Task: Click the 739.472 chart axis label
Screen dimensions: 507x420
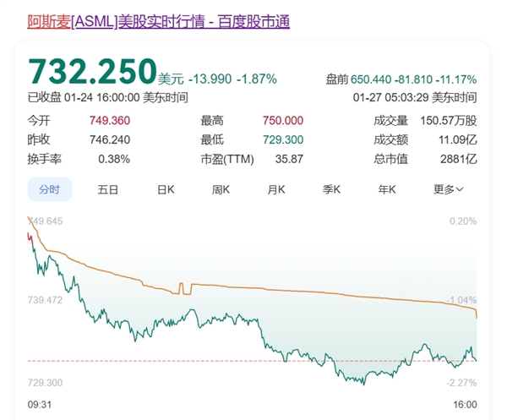Action: tap(45, 300)
